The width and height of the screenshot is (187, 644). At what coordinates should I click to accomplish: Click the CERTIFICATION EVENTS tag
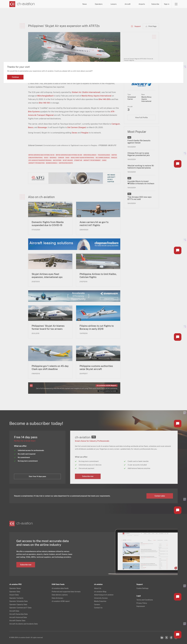[66, 163]
